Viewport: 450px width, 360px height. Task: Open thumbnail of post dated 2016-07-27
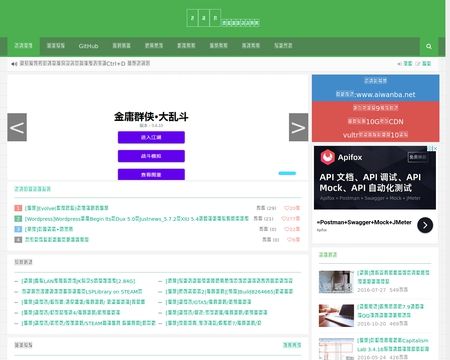pos(336,282)
